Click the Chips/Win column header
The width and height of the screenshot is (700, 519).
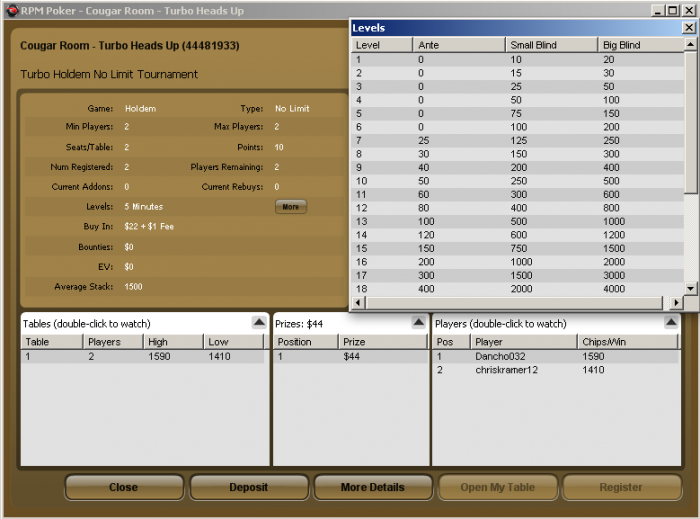coord(628,342)
